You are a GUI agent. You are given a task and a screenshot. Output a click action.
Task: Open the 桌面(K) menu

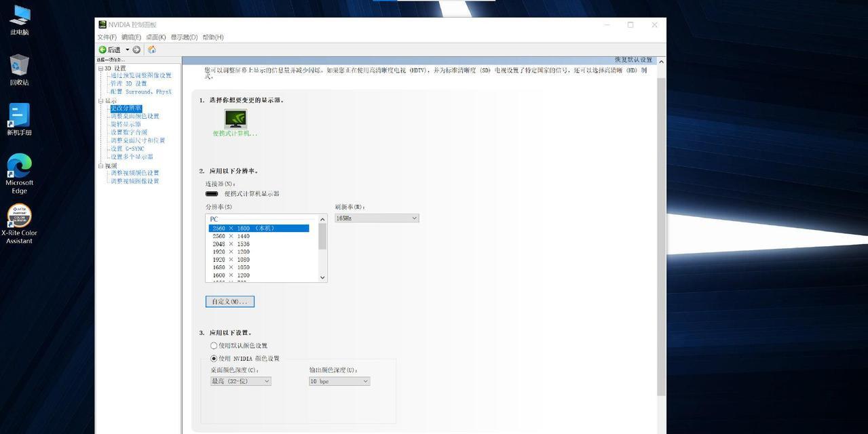[x=156, y=37]
